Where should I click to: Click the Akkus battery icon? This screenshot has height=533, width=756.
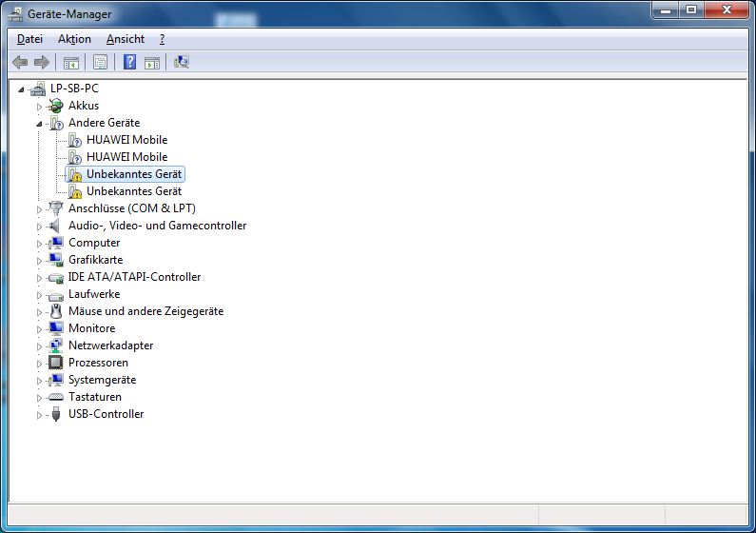[x=56, y=106]
